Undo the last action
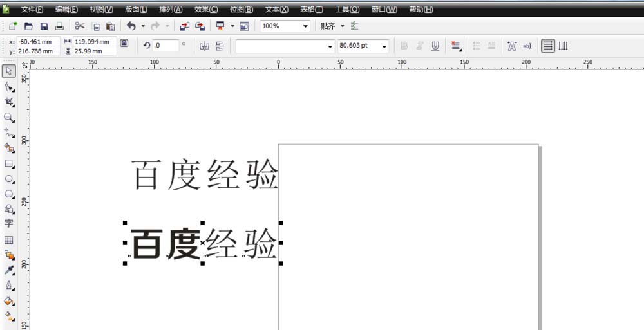This screenshot has width=644, height=330. pos(131,26)
